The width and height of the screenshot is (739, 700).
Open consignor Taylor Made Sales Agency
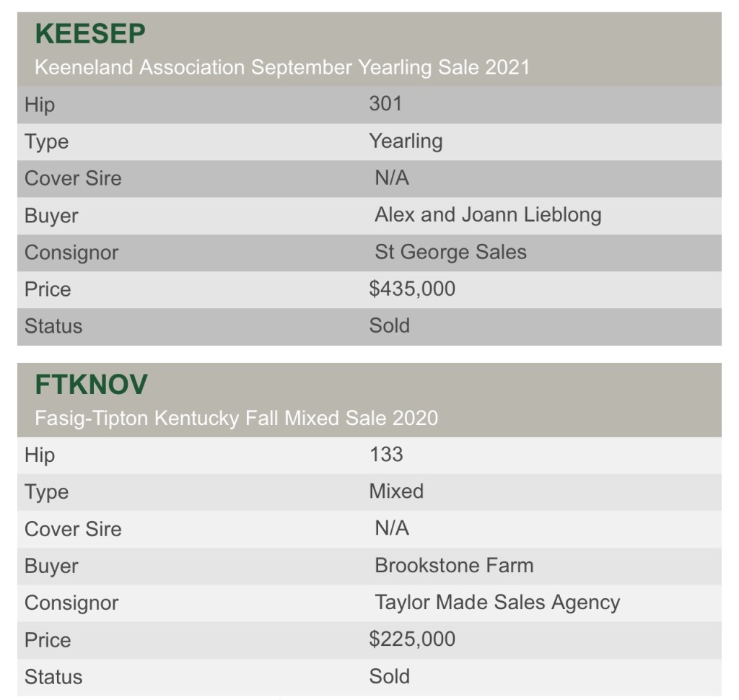pyautogui.click(x=497, y=603)
